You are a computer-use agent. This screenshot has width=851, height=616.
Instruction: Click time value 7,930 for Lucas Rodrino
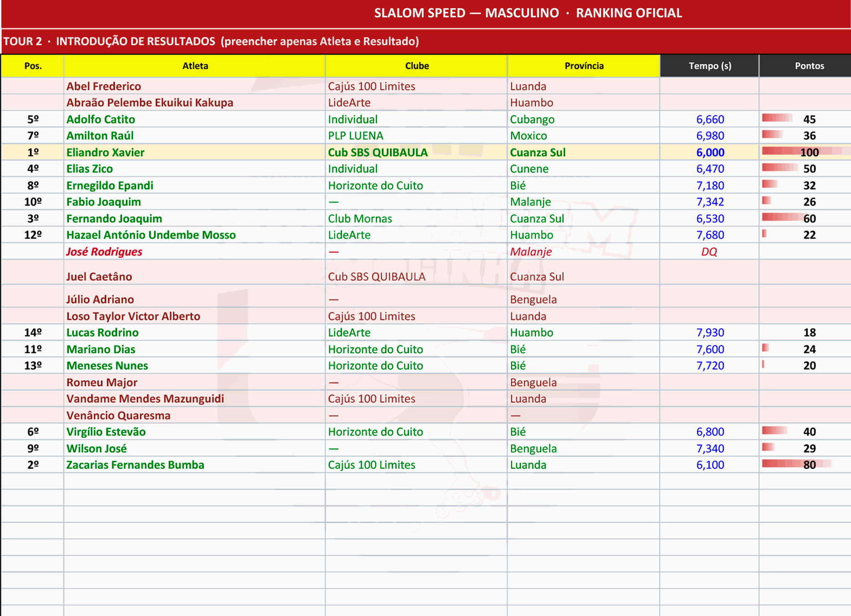pos(710,332)
